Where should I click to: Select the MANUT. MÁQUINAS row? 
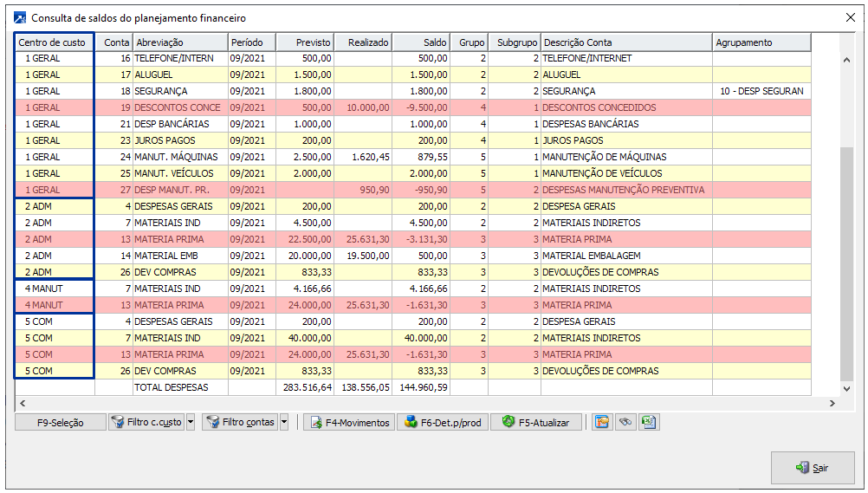178,157
